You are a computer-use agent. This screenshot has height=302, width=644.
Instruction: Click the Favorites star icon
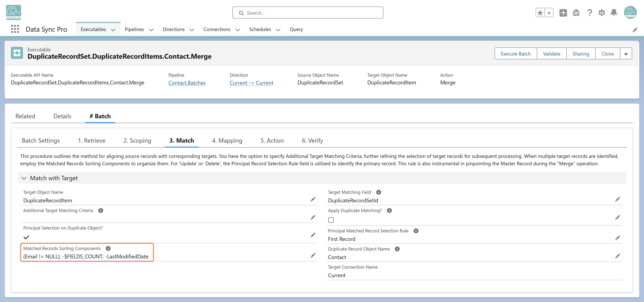[x=540, y=13]
